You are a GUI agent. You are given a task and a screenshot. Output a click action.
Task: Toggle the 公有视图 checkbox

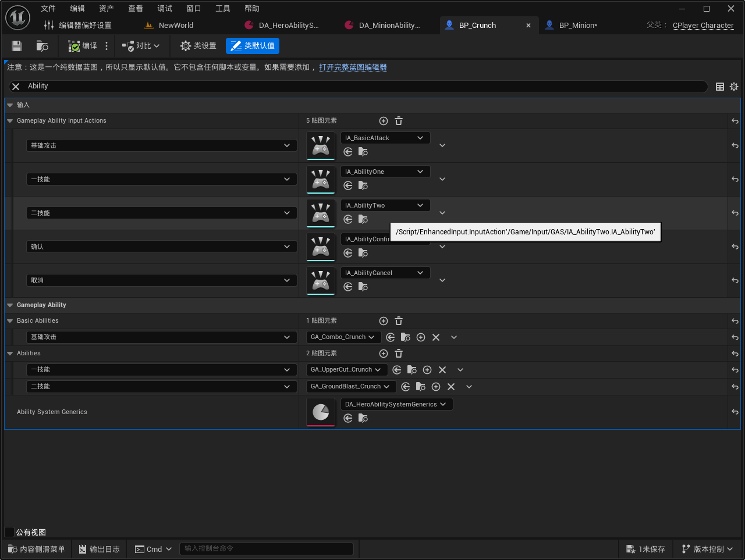pos(9,532)
